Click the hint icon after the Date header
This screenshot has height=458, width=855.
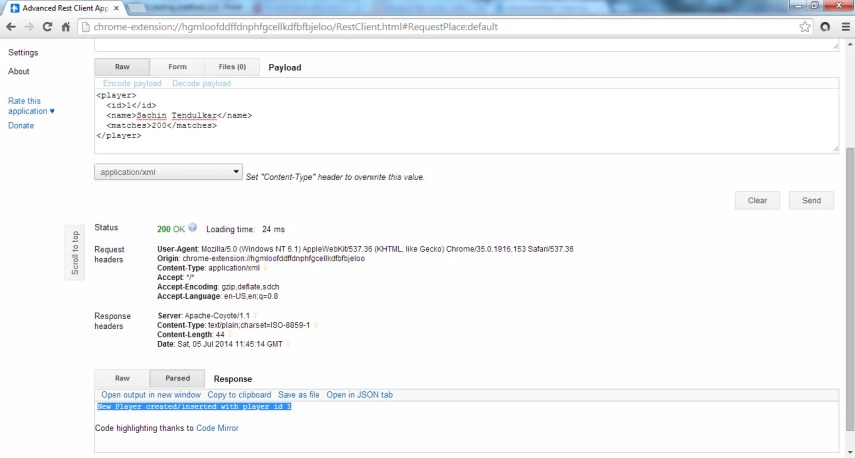point(288,344)
